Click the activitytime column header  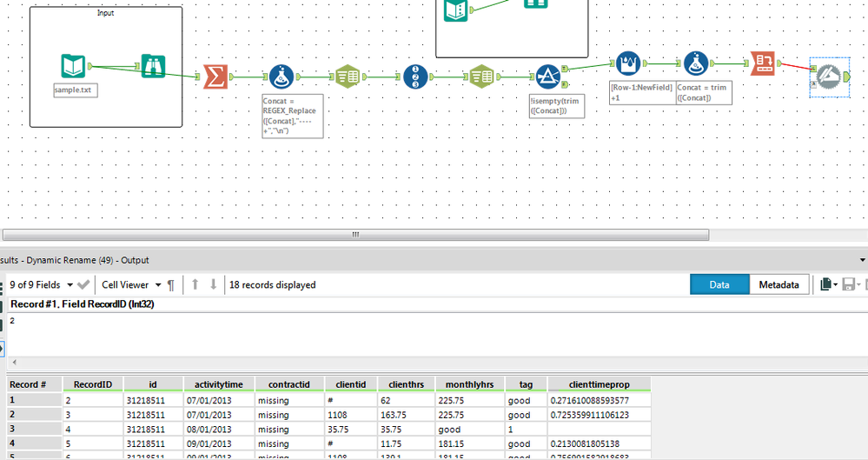[219, 384]
